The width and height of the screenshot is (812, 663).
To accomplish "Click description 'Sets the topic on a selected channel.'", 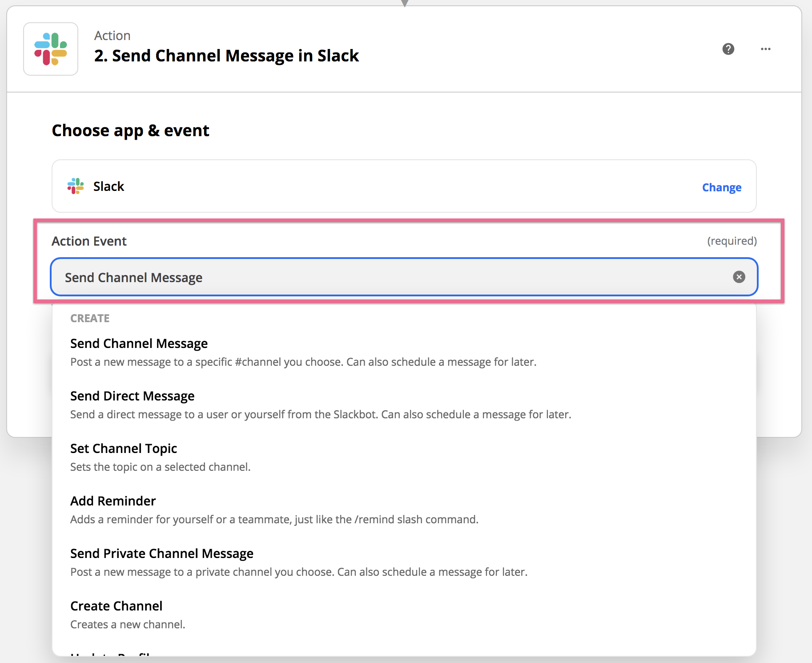I will [x=161, y=467].
